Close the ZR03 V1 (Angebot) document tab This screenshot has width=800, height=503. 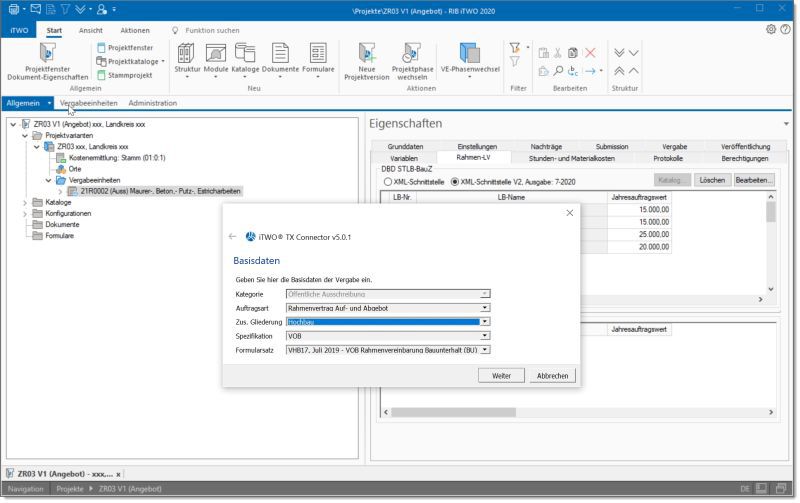coord(118,474)
